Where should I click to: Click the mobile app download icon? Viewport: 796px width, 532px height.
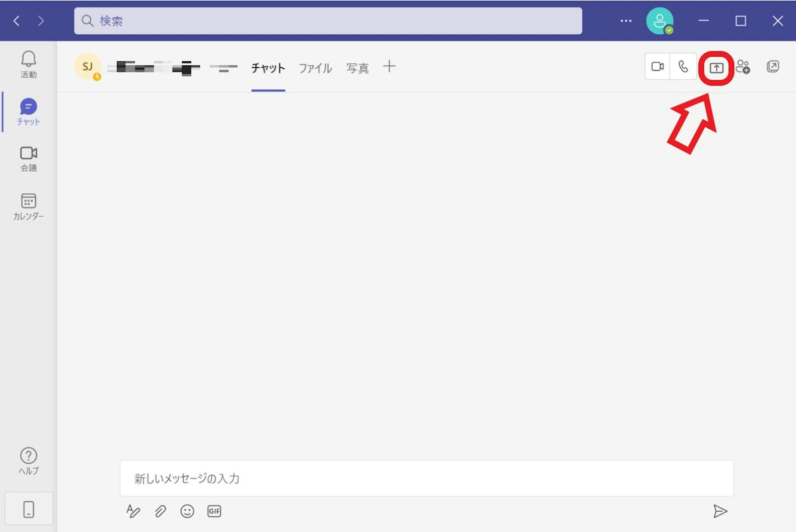29,509
